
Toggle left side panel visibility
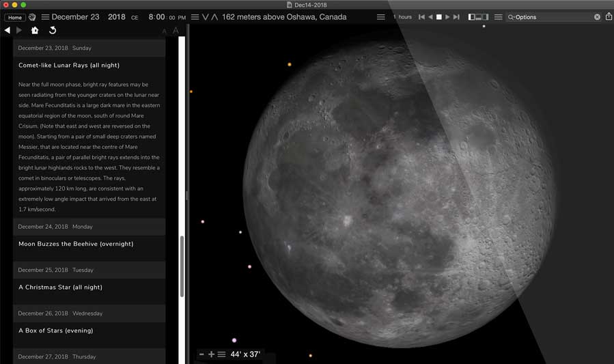(x=472, y=17)
